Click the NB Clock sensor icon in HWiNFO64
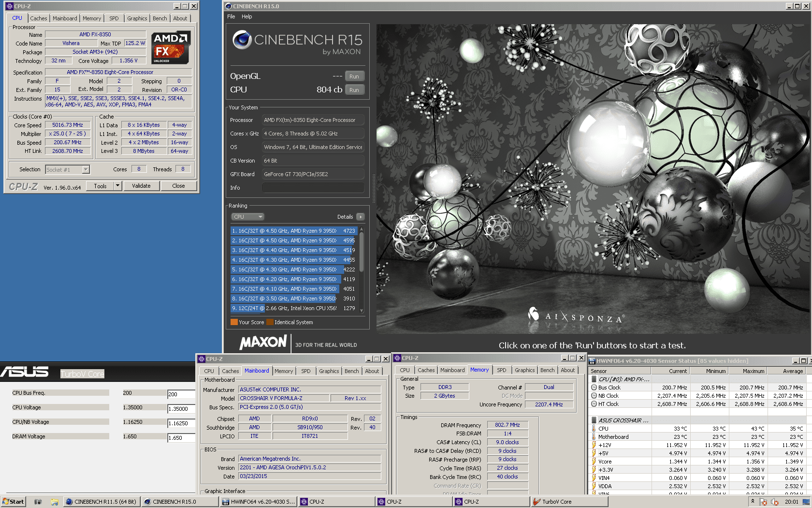 (x=594, y=396)
